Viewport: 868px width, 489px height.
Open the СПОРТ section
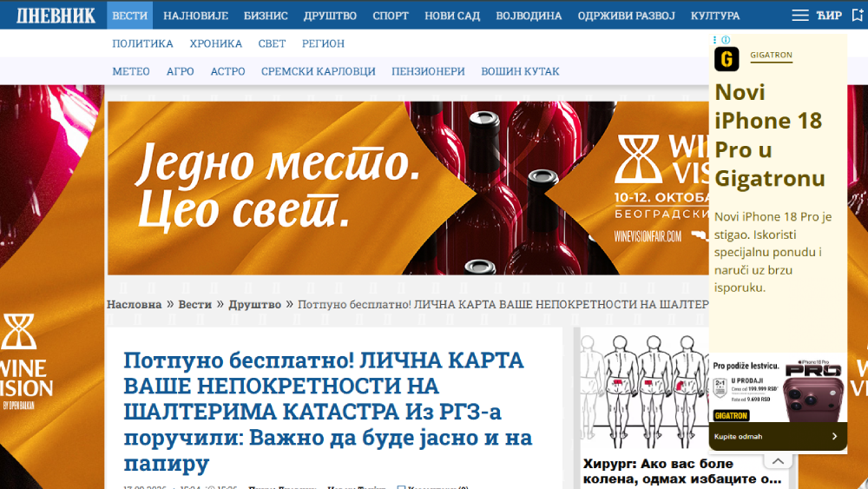[391, 16]
